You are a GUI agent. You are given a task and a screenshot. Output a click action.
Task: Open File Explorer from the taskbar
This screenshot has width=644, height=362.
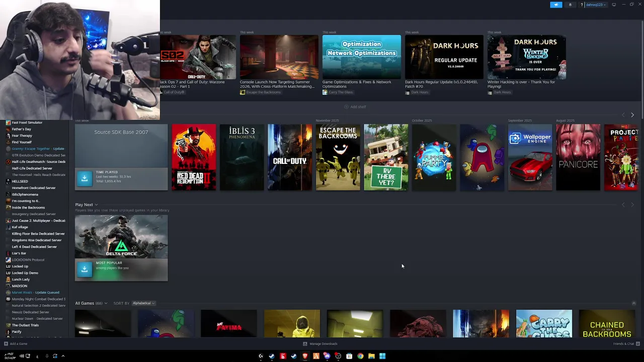[x=371, y=356]
